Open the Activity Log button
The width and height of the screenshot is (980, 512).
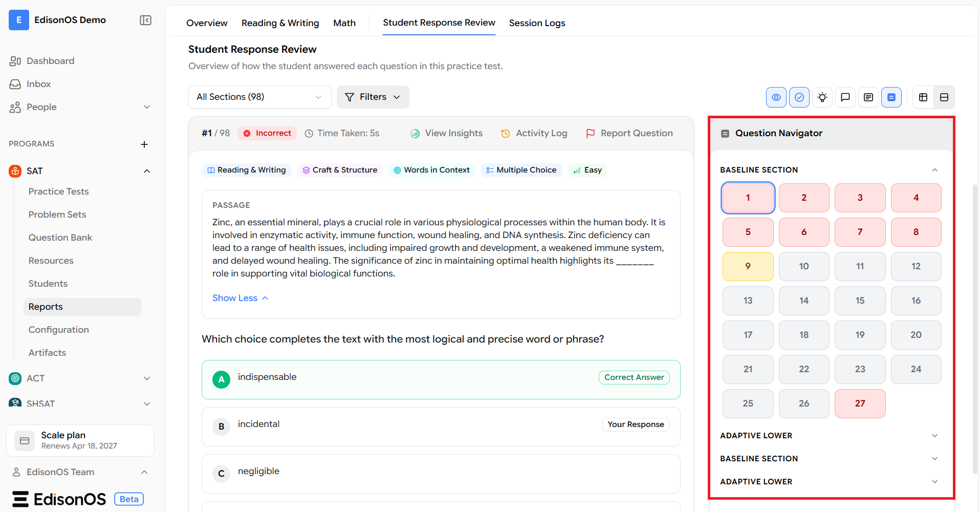[x=534, y=134]
